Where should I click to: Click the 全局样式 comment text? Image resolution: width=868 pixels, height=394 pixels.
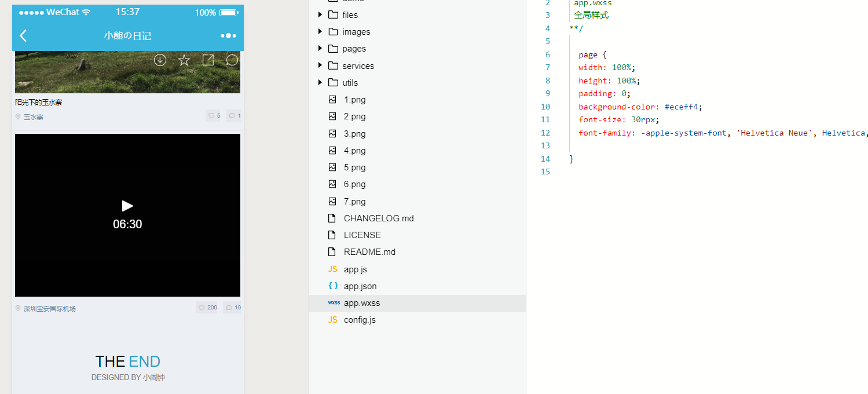pos(591,15)
